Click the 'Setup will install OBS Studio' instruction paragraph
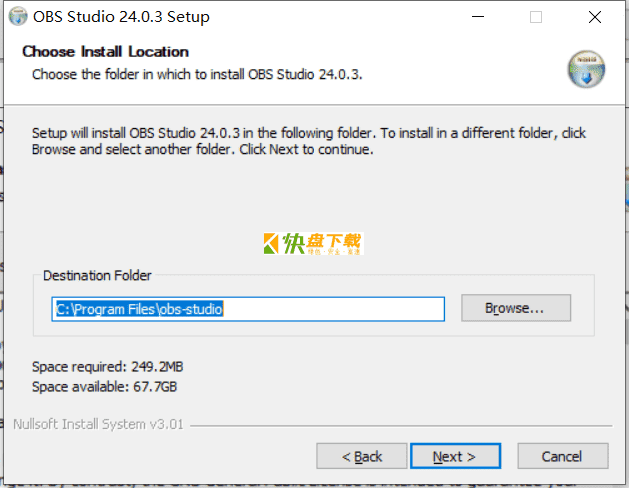This screenshot has height=488, width=629. click(309, 141)
